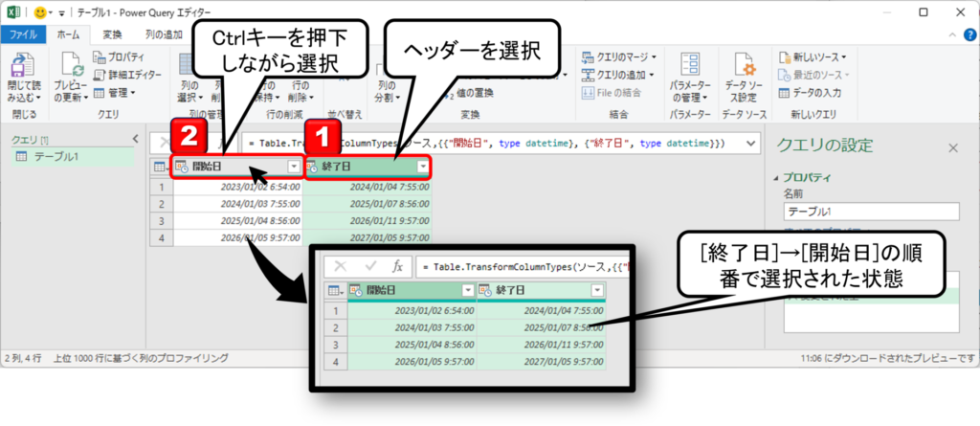This screenshot has width=980, height=426.
Task: Open the 行の削除 menu
Action: point(300,91)
